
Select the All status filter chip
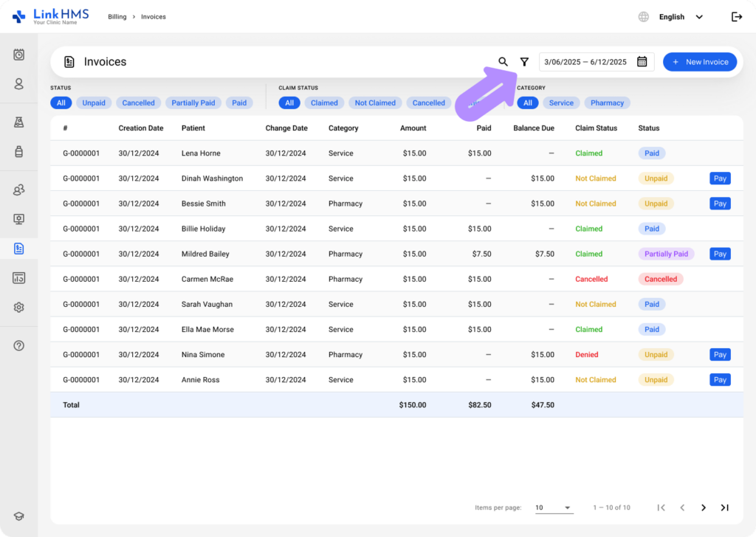point(61,103)
